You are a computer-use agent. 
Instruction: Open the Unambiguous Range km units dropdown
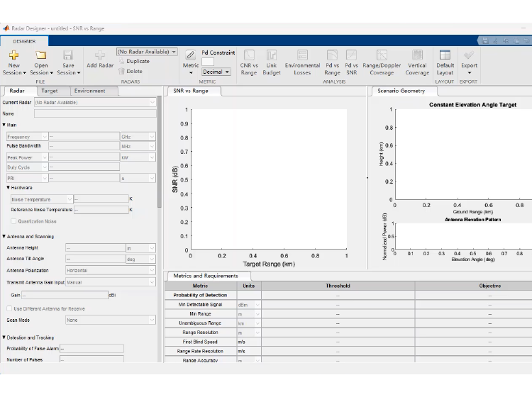click(x=248, y=323)
